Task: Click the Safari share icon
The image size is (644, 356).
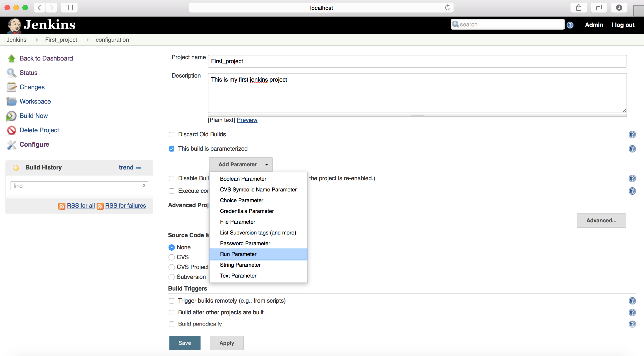Action: tap(579, 7)
